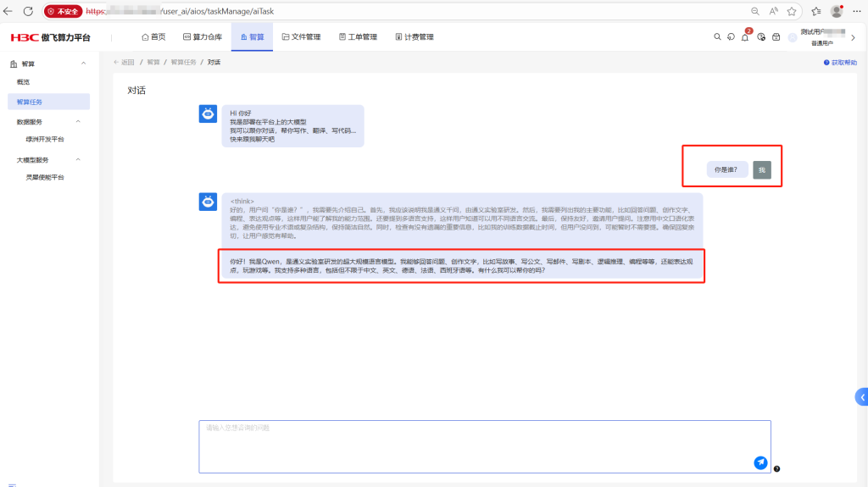Viewport: 868px width, 487px height.
Task: Open the 算力仓库 top menu
Action: (202, 37)
